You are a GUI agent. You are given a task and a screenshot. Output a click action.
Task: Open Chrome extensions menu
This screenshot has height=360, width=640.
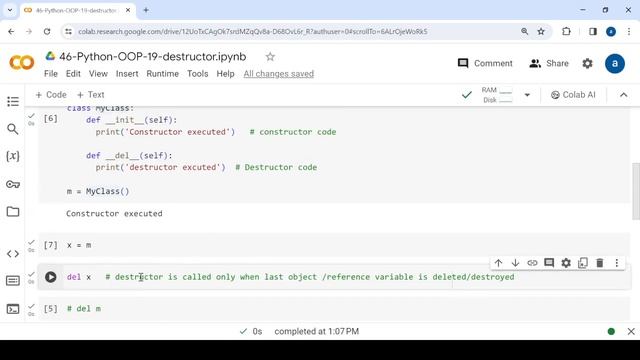click(566, 31)
